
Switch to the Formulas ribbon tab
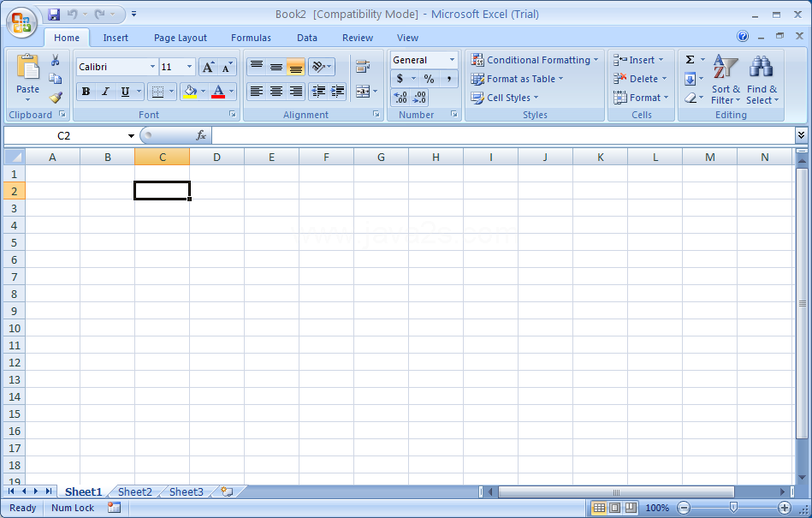(x=251, y=38)
